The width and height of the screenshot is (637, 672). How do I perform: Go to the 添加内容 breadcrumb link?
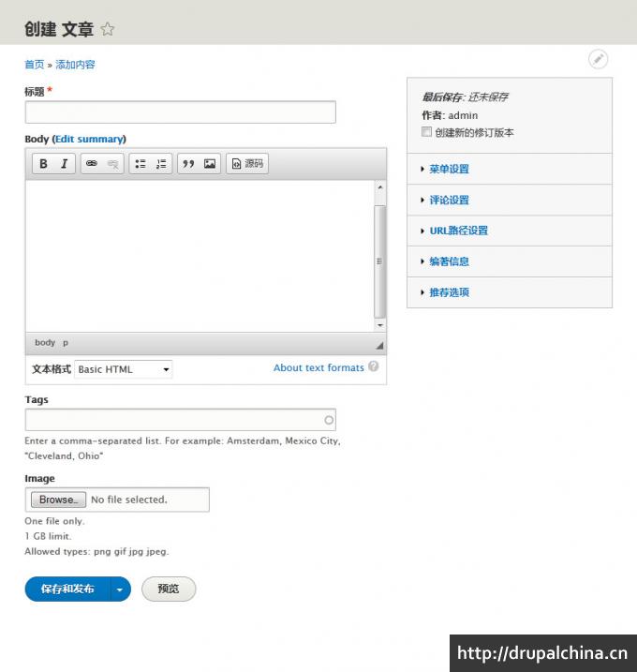coord(75,65)
